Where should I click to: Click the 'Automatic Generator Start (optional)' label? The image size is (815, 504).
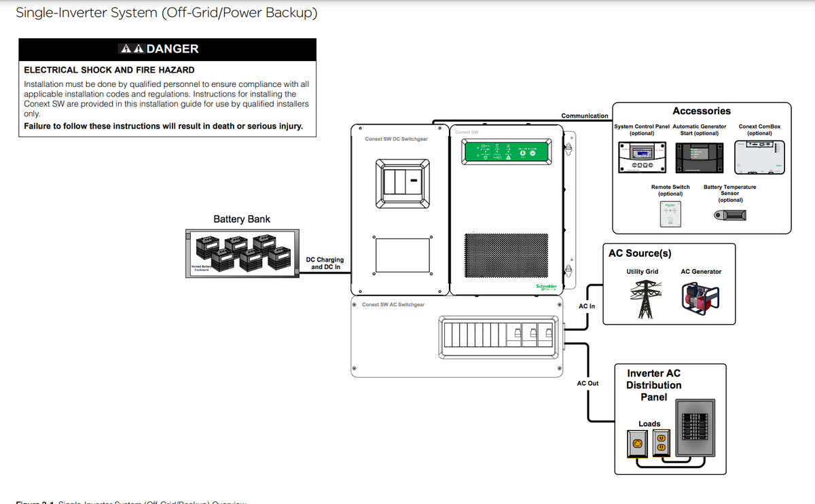pyautogui.click(x=700, y=130)
